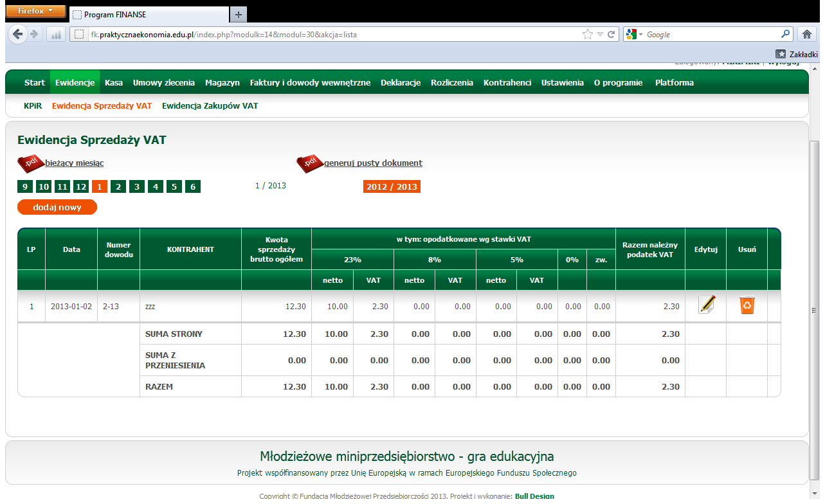Image resolution: width=825 pixels, height=504 pixels.
Task: Open the Kontrahenci menu
Action: 507,82
